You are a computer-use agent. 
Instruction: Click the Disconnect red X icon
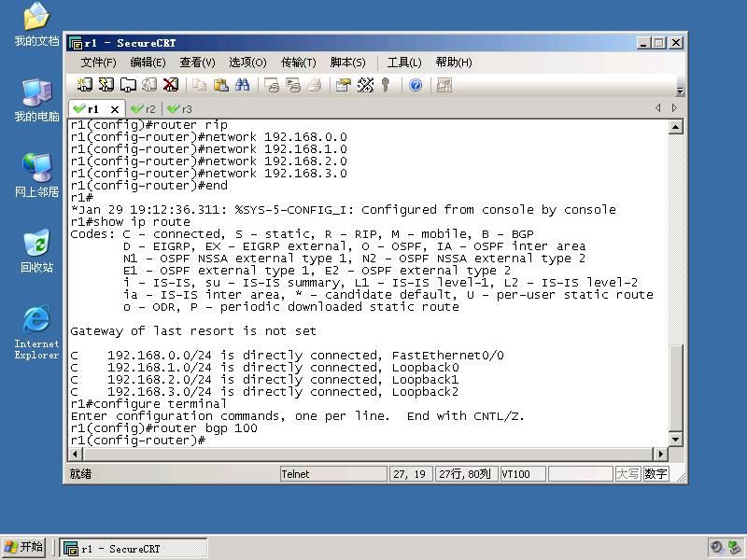point(171,85)
